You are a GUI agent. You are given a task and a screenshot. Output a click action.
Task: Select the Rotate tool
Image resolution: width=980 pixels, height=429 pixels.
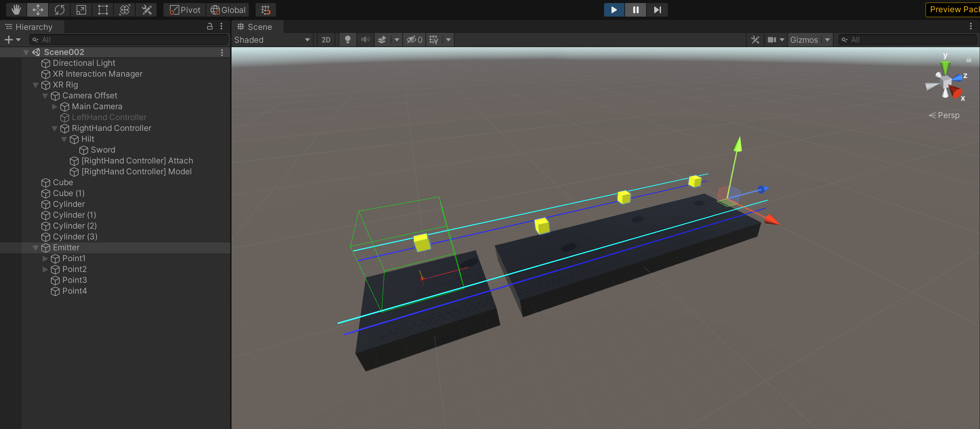pyautogui.click(x=59, y=9)
